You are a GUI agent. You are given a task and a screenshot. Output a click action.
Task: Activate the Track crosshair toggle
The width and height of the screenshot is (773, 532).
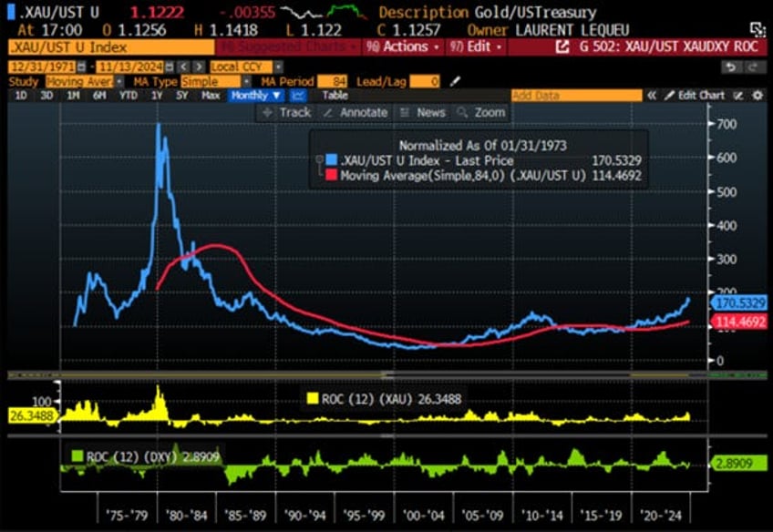pos(287,112)
